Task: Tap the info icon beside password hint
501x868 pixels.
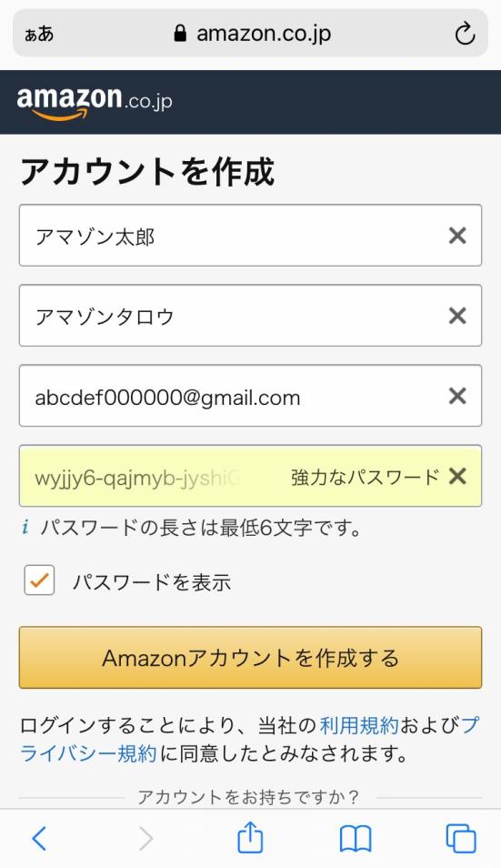Action: [25, 528]
